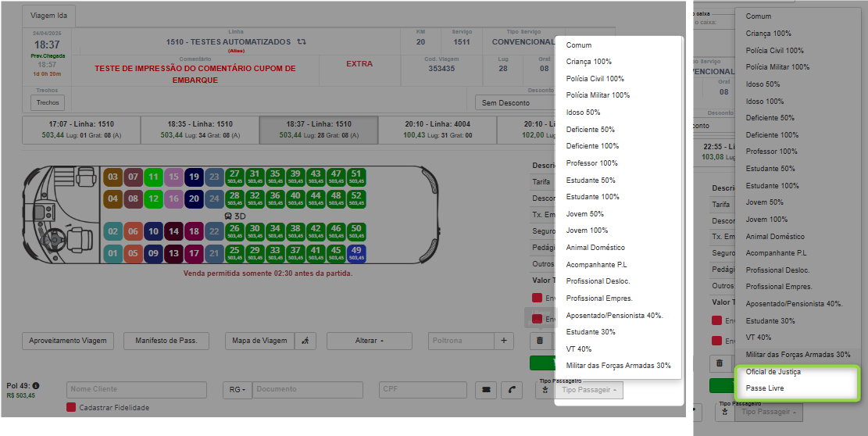Click the Documento input field
The height and width of the screenshot is (436, 868).
(x=308, y=390)
